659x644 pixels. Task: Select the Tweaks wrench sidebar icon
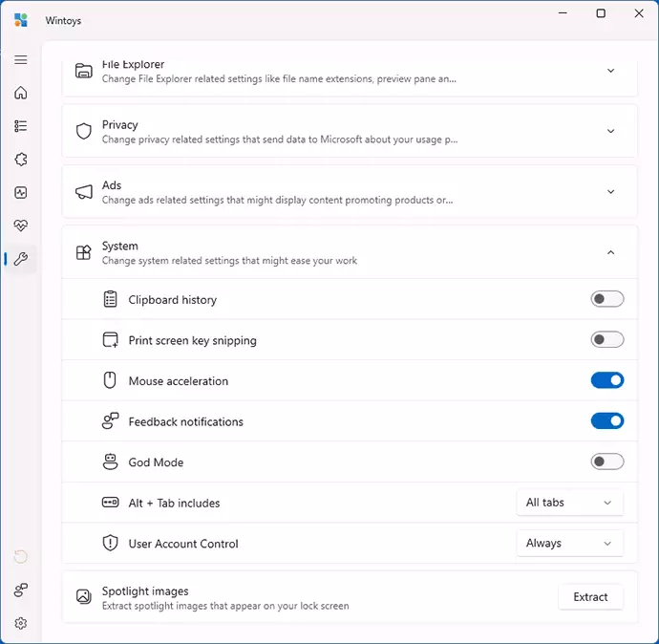[x=21, y=259]
